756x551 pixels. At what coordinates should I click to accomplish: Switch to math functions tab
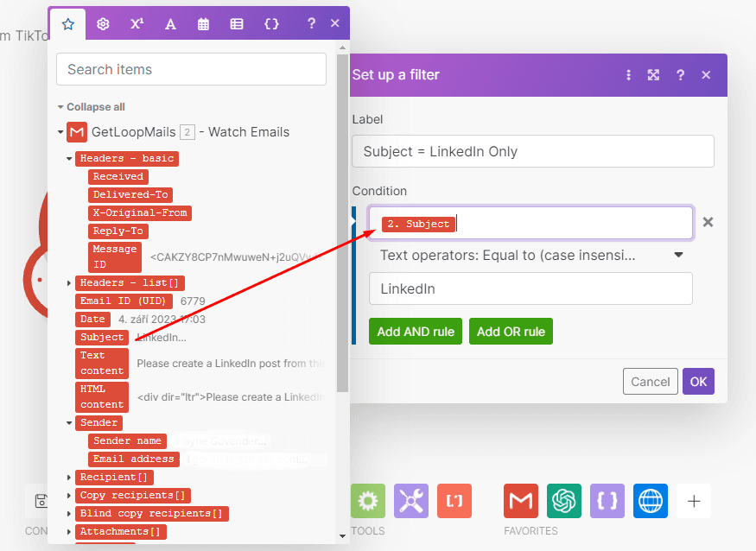coord(137,24)
